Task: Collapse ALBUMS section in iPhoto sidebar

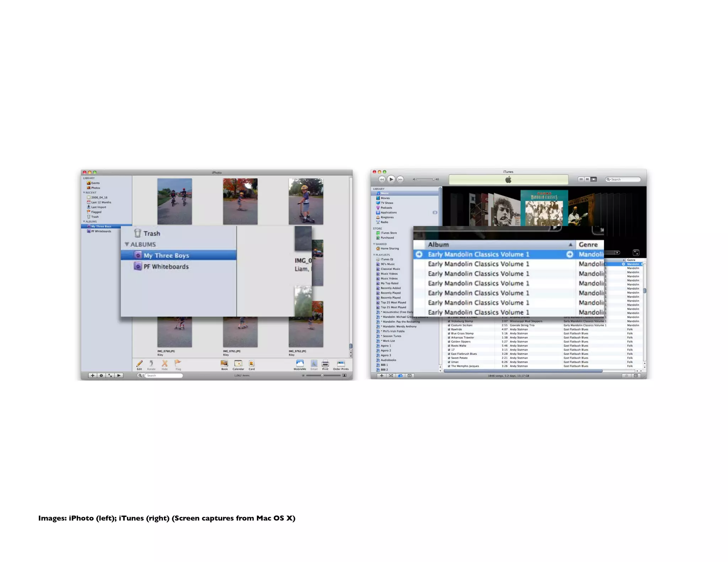Action: coord(84,221)
